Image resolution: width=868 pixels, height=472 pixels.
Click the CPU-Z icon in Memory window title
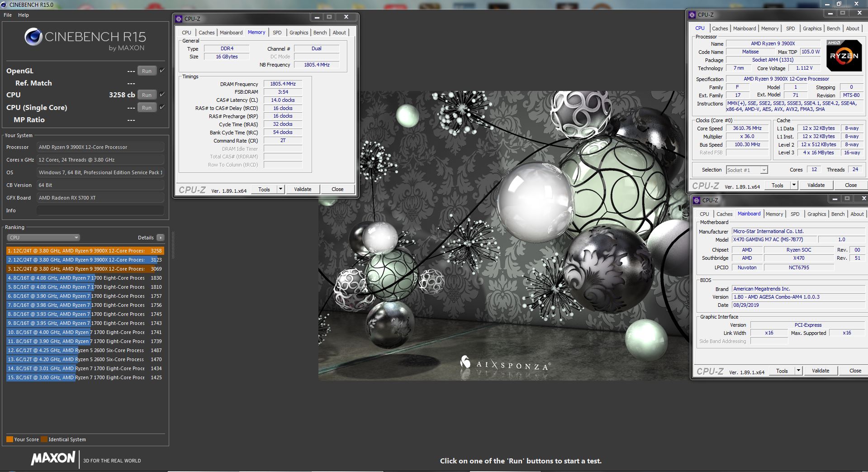click(x=179, y=19)
